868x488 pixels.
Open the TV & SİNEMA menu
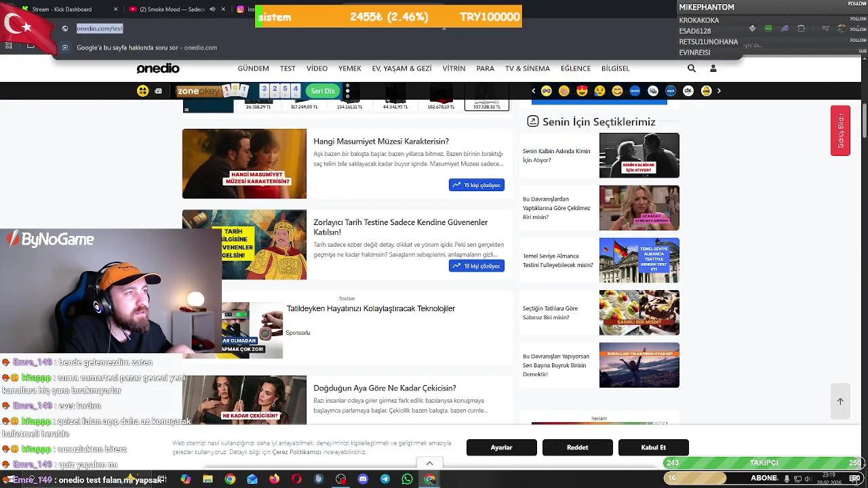click(x=527, y=68)
